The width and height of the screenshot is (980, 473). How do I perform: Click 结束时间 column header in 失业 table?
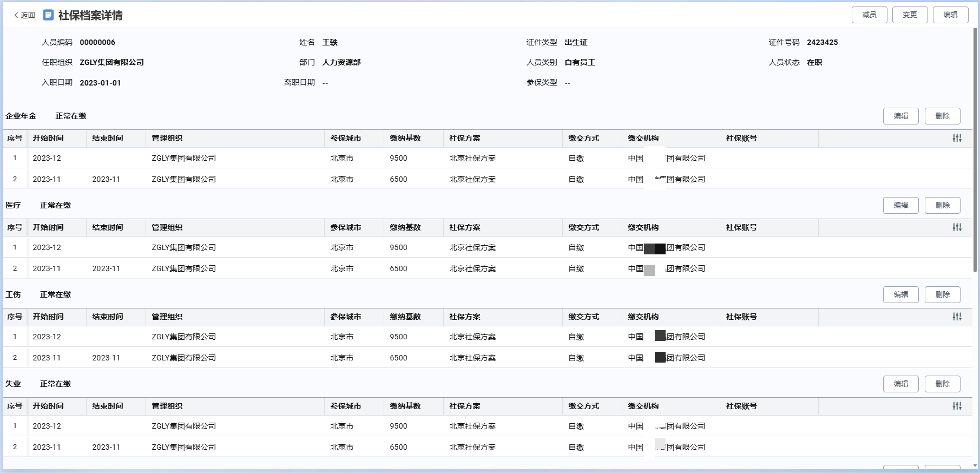108,406
